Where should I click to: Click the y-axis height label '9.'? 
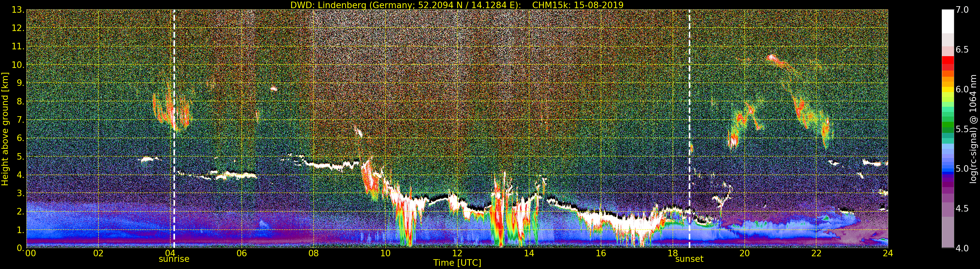(20, 83)
